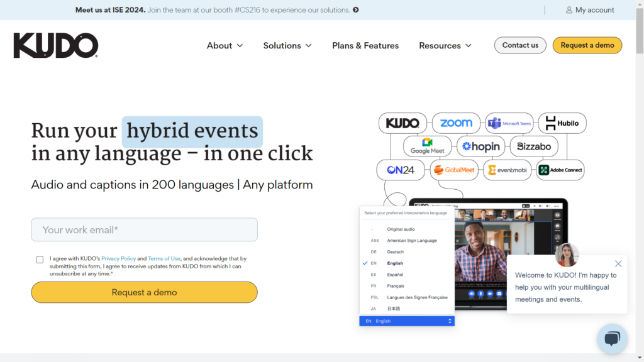Click the circled arrow in ISE banner

click(356, 10)
